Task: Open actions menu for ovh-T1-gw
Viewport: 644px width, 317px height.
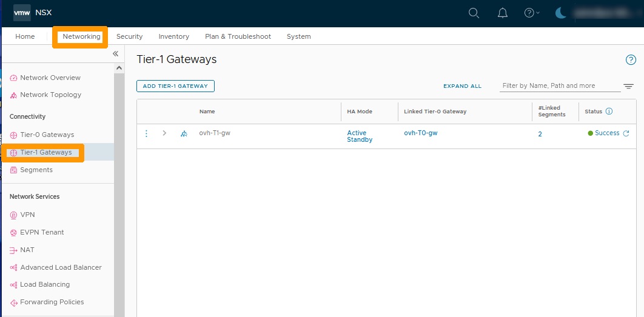Action: click(146, 133)
